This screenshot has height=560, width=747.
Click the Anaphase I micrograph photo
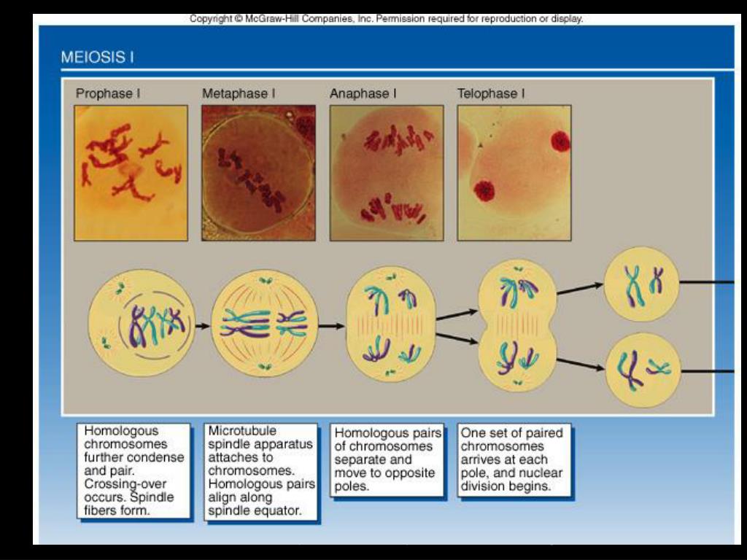point(387,173)
